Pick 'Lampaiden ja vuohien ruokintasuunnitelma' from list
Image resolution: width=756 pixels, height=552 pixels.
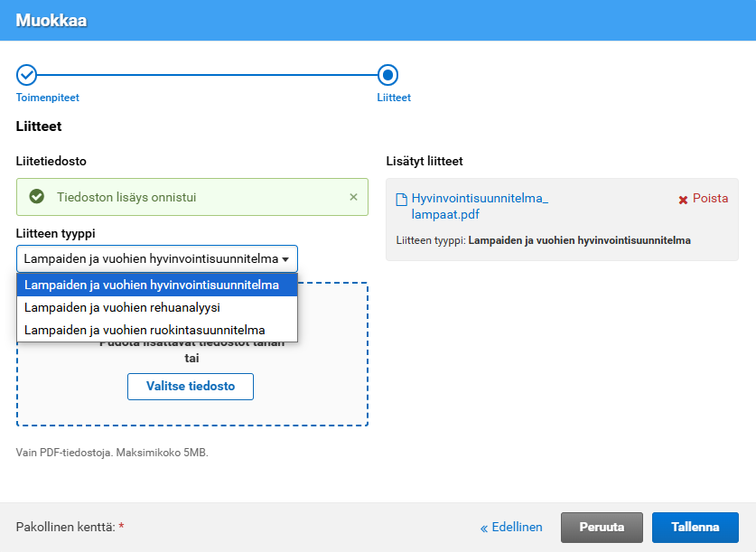point(145,330)
